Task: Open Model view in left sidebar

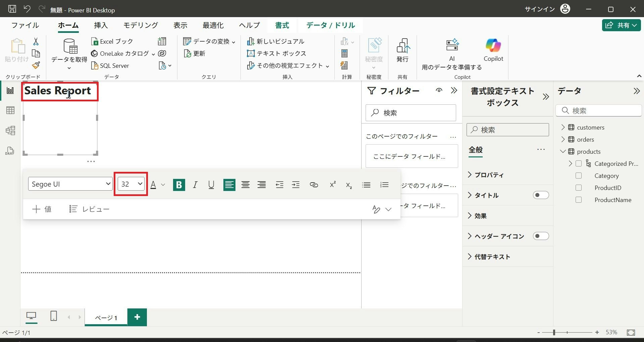Action: click(x=10, y=131)
